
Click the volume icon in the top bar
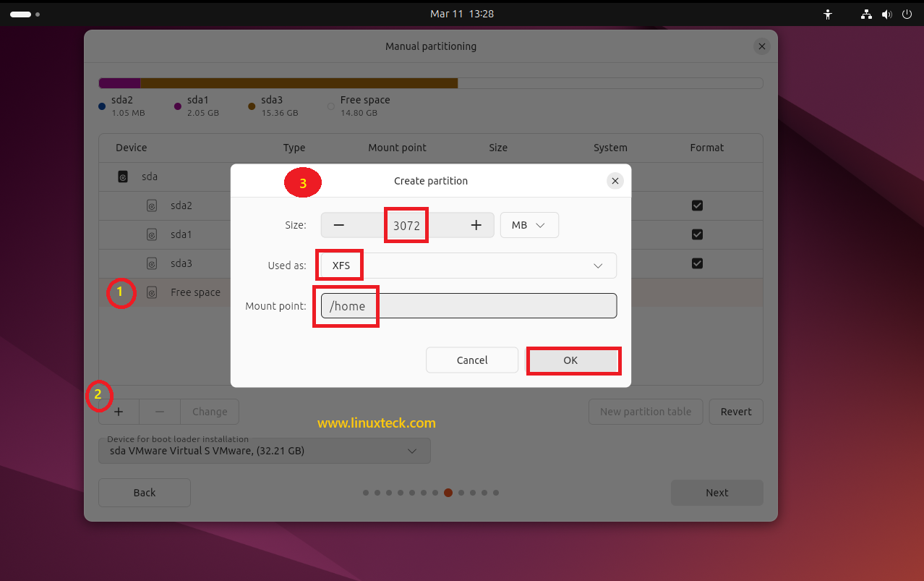886,13
